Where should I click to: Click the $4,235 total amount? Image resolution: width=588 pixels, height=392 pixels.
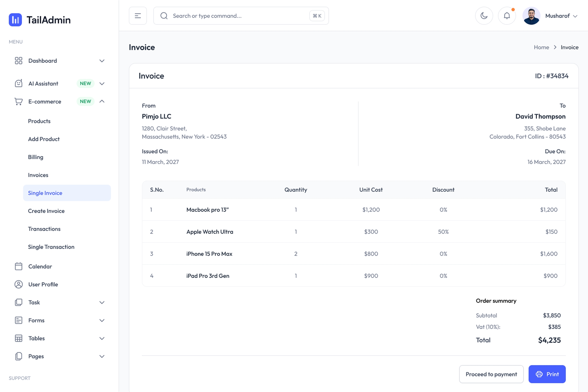click(x=549, y=340)
